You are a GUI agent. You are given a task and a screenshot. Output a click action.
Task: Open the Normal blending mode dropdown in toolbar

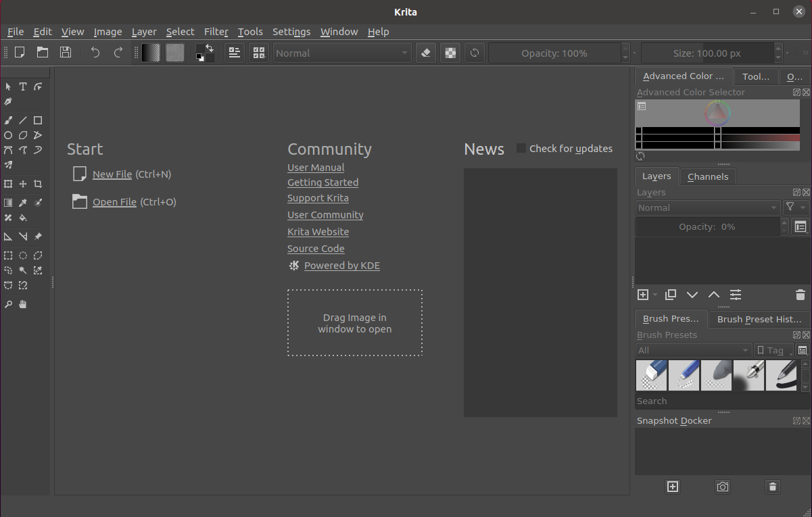[x=342, y=53]
